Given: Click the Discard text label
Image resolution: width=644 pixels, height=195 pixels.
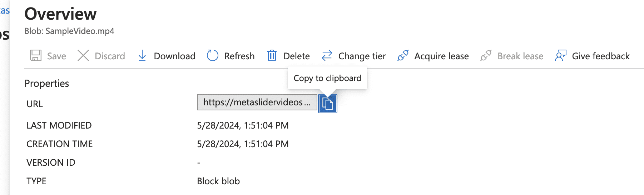Looking at the screenshot, I should point(110,56).
